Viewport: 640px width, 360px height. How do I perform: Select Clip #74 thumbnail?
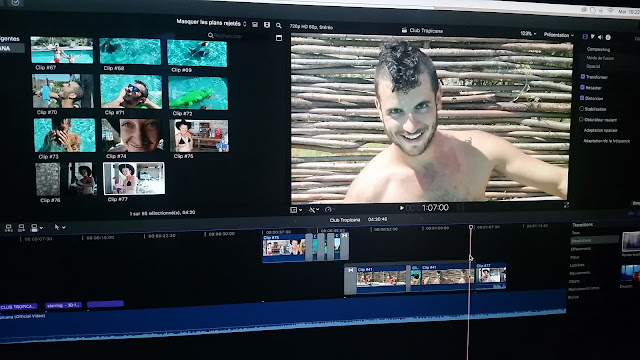point(132,136)
